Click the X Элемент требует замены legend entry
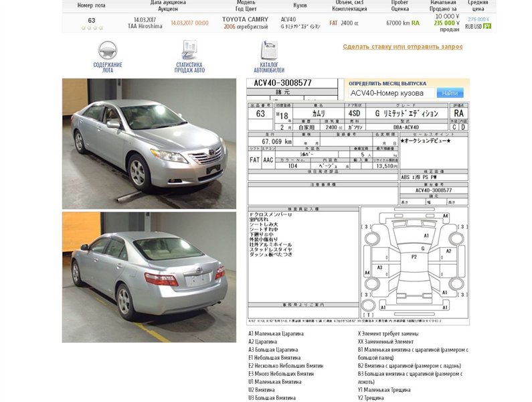 [x=388, y=334]
